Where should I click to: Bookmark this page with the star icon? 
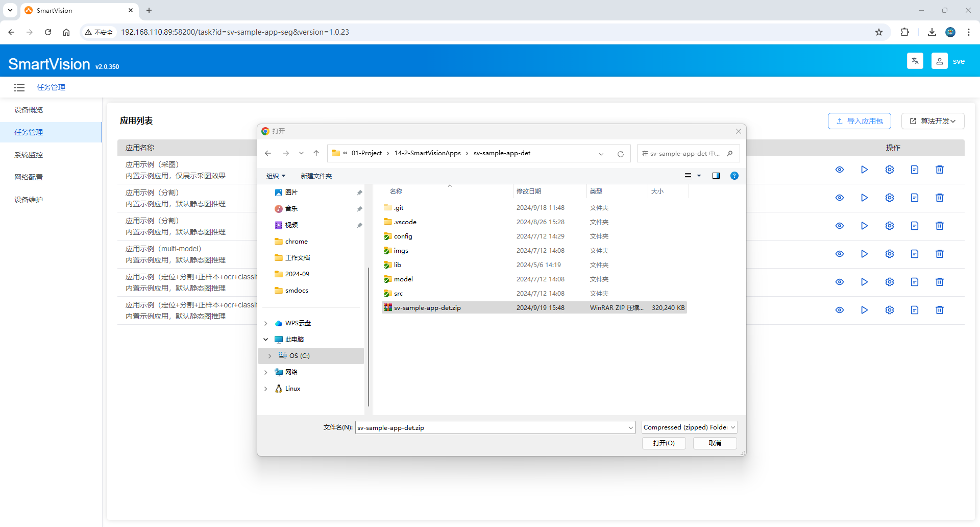[x=879, y=32]
